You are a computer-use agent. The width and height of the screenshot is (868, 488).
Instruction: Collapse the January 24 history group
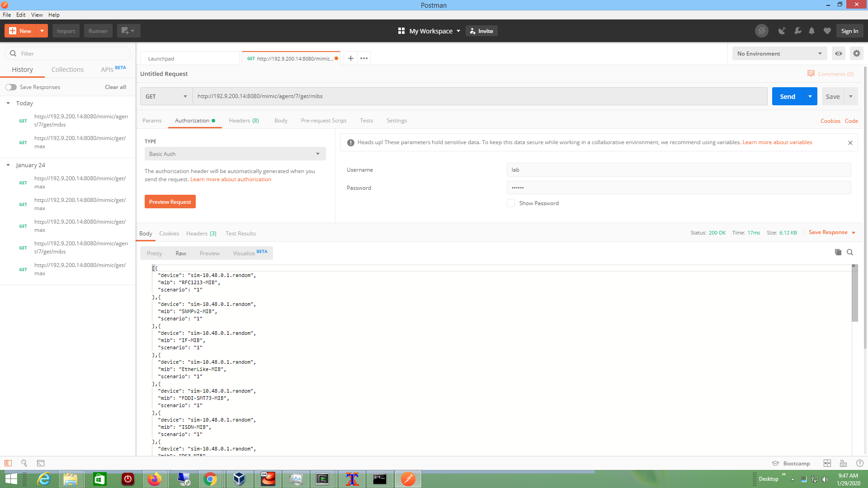coord(8,165)
